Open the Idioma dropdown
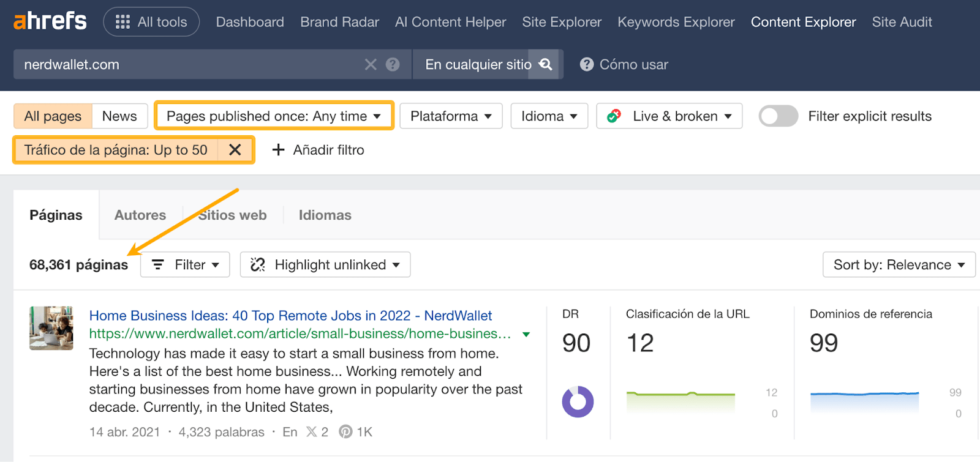Viewport: 980px width, 462px height. click(549, 116)
